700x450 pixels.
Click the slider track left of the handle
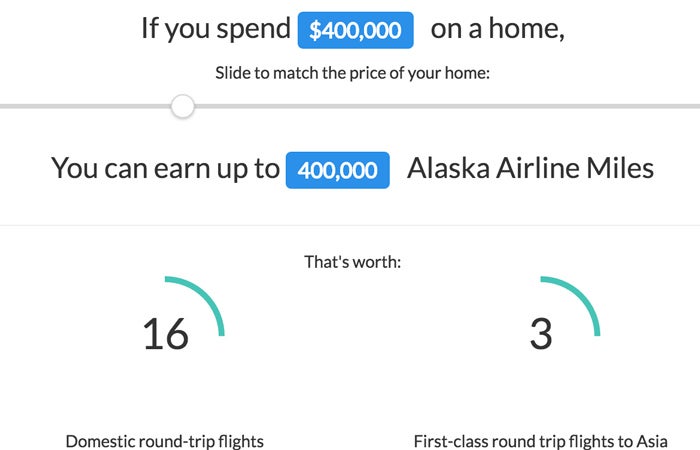coord(85,106)
